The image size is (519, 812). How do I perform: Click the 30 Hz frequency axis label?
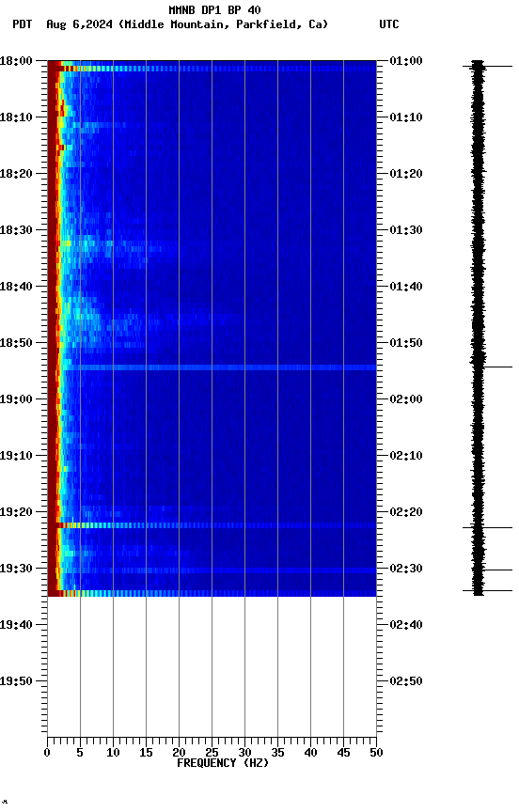pos(245,753)
